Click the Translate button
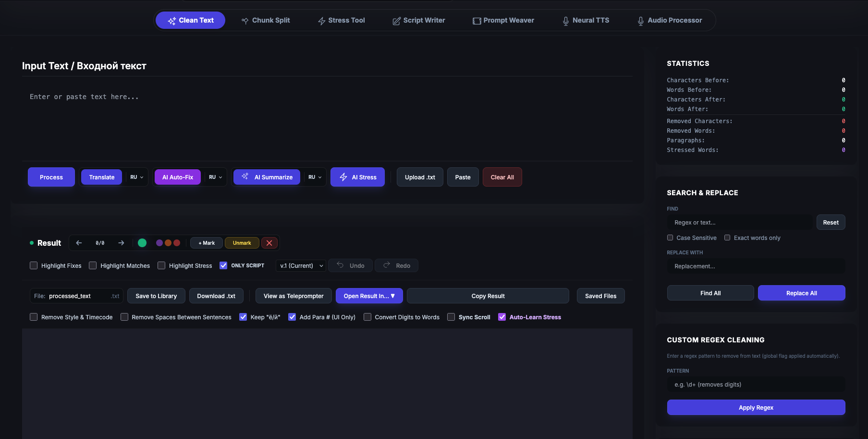The width and height of the screenshot is (868, 439). pos(102,177)
